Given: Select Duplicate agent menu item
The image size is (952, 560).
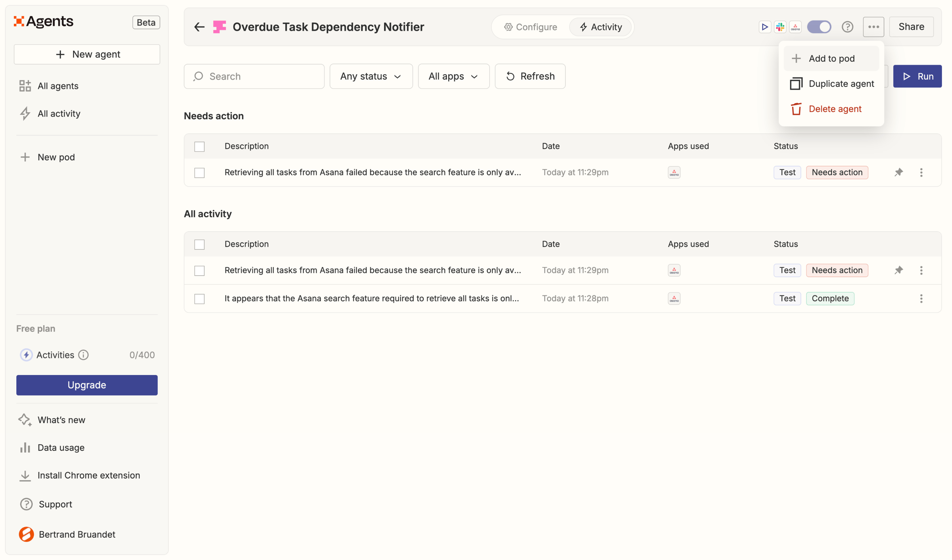Looking at the screenshot, I should (831, 84).
